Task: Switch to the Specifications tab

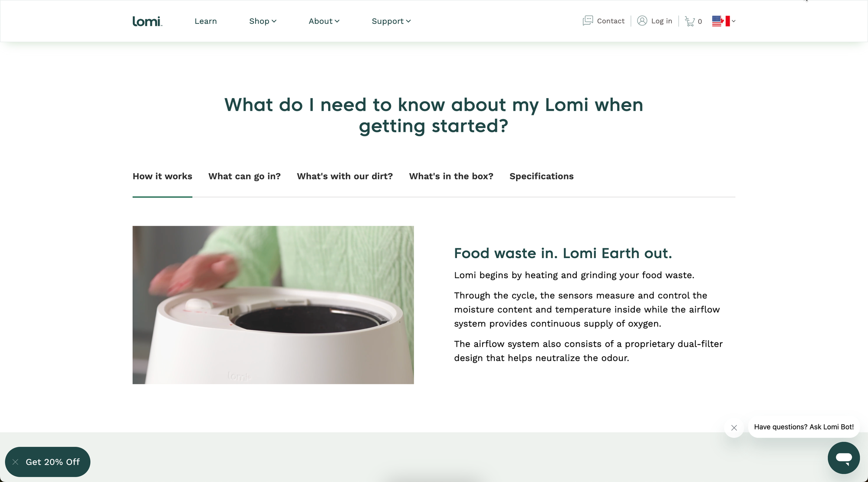Action: pos(541,176)
